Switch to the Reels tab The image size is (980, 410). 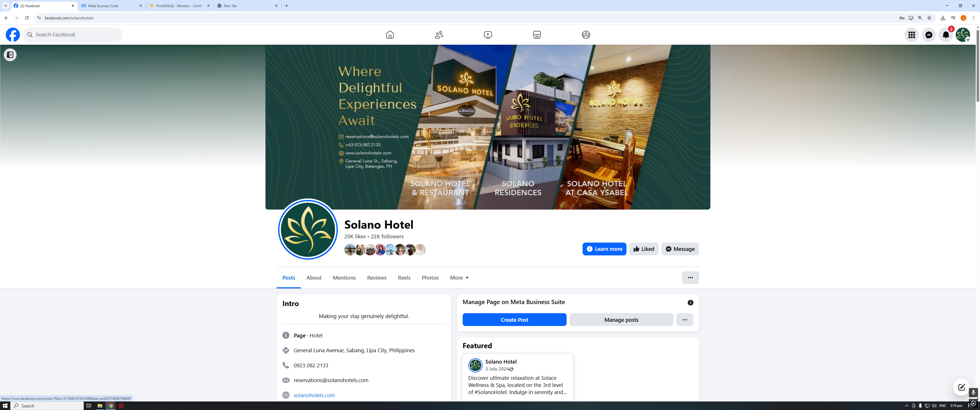tap(404, 278)
